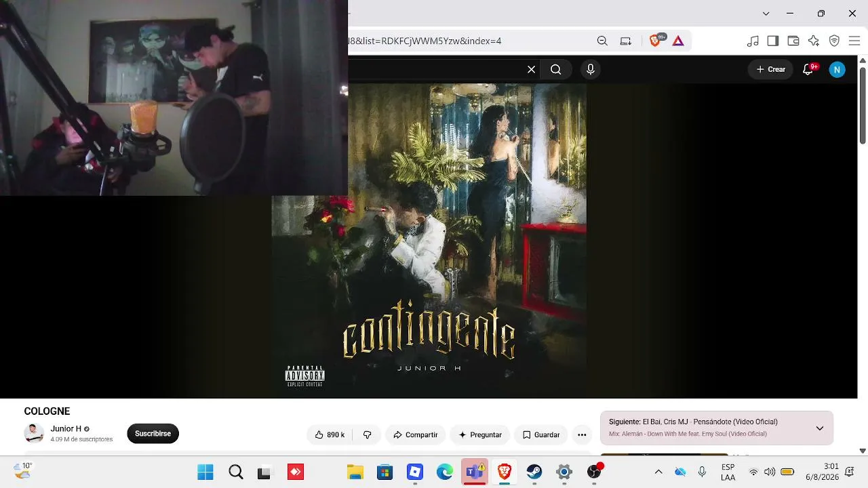868x488 pixels.
Task: Click the Preguntar button
Action: (x=480, y=434)
